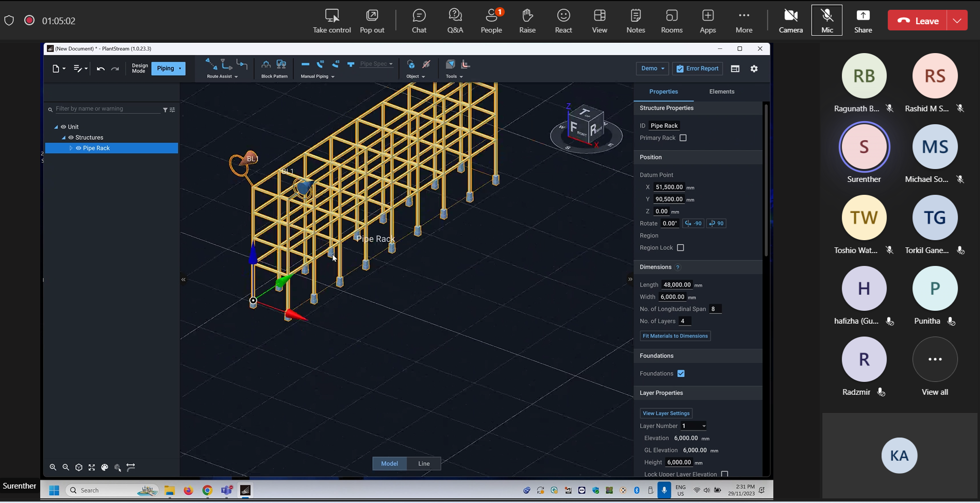
Task: Click the panel layout icon beside Error Report
Action: (x=735, y=69)
